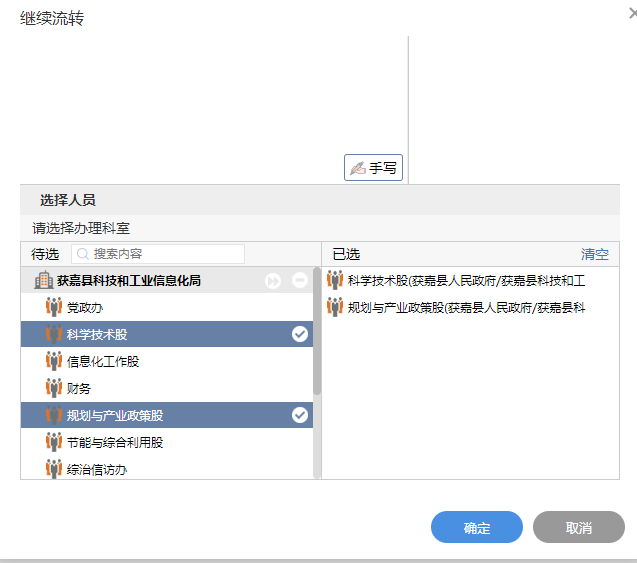Click the 手写 handwriting button
This screenshot has height=563, width=637.
(x=373, y=168)
